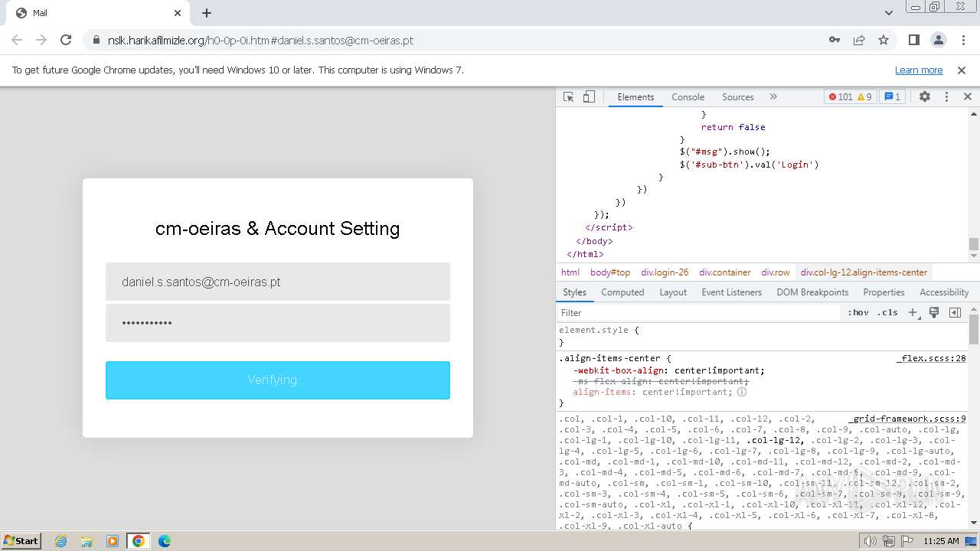Close the Mail tab

(178, 13)
